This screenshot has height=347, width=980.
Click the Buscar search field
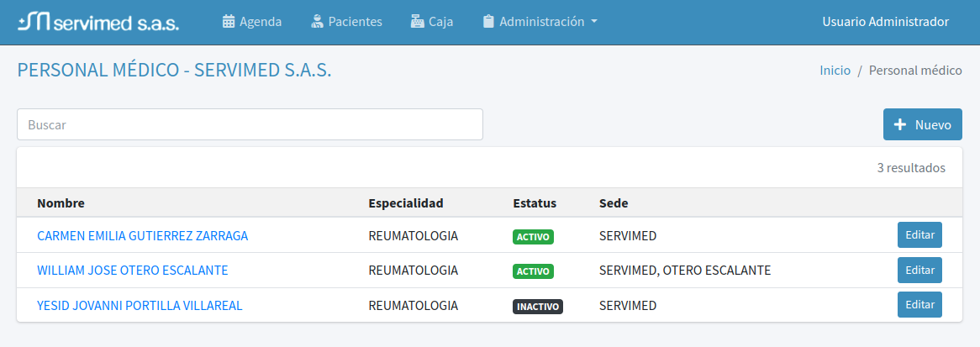[250, 124]
